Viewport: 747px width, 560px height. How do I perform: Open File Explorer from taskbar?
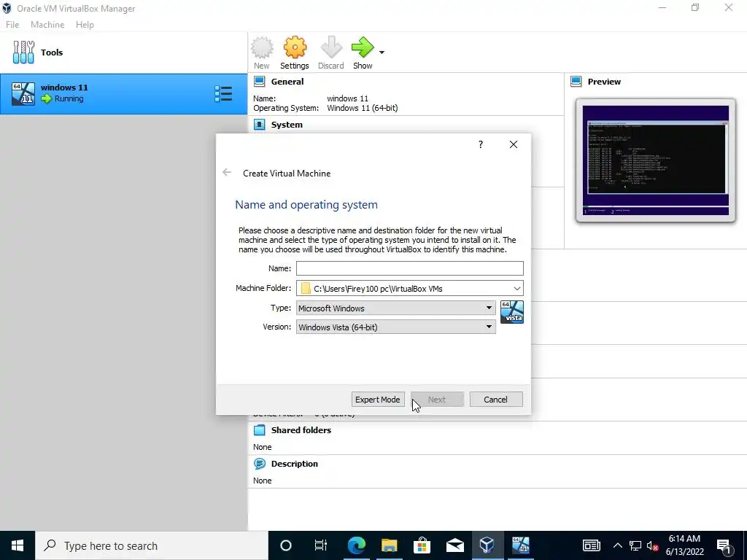coord(390,545)
